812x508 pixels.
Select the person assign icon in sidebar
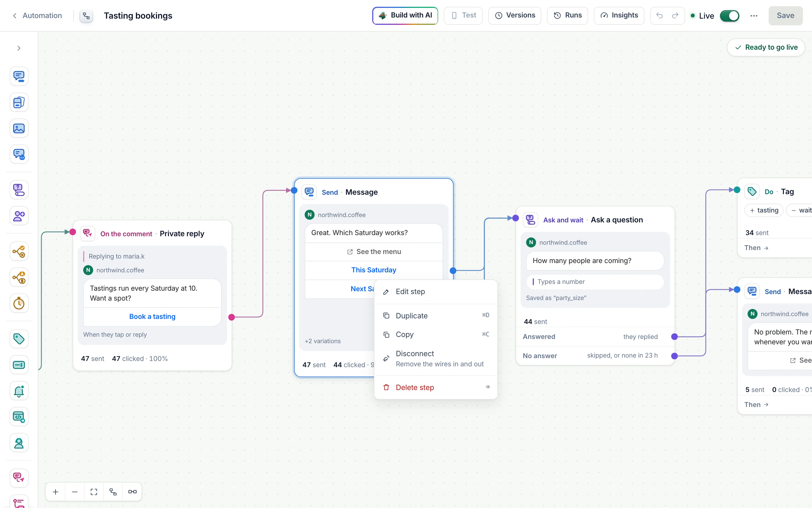(x=19, y=443)
